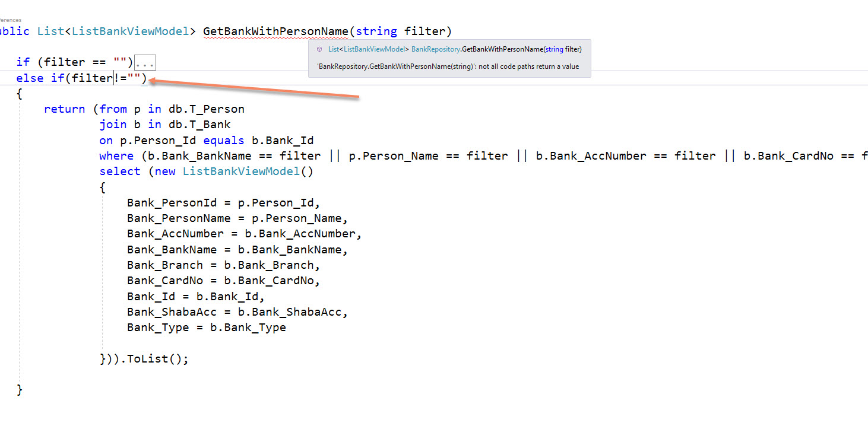
Task: Click BankRepository link in the tooltip
Action: pyautogui.click(x=435, y=49)
